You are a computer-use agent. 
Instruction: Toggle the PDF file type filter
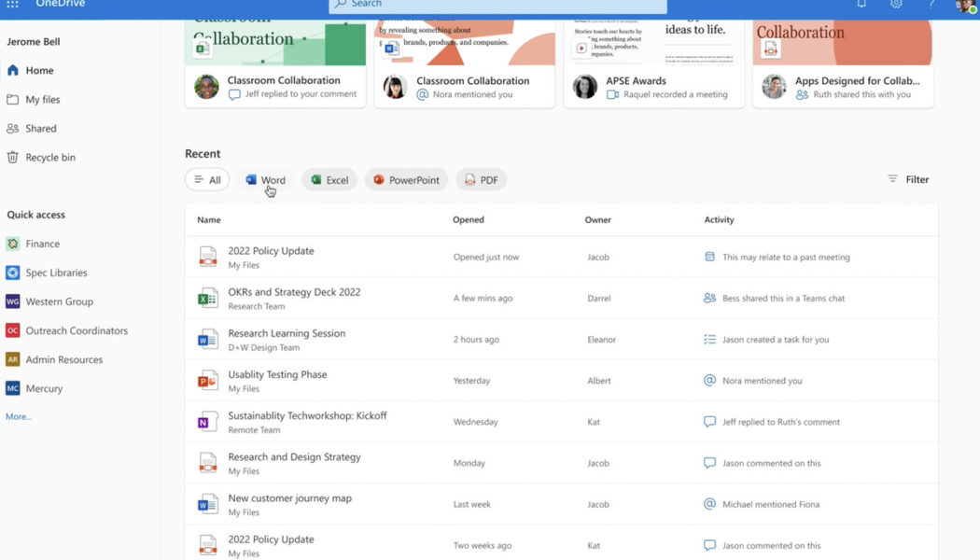(481, 179)
